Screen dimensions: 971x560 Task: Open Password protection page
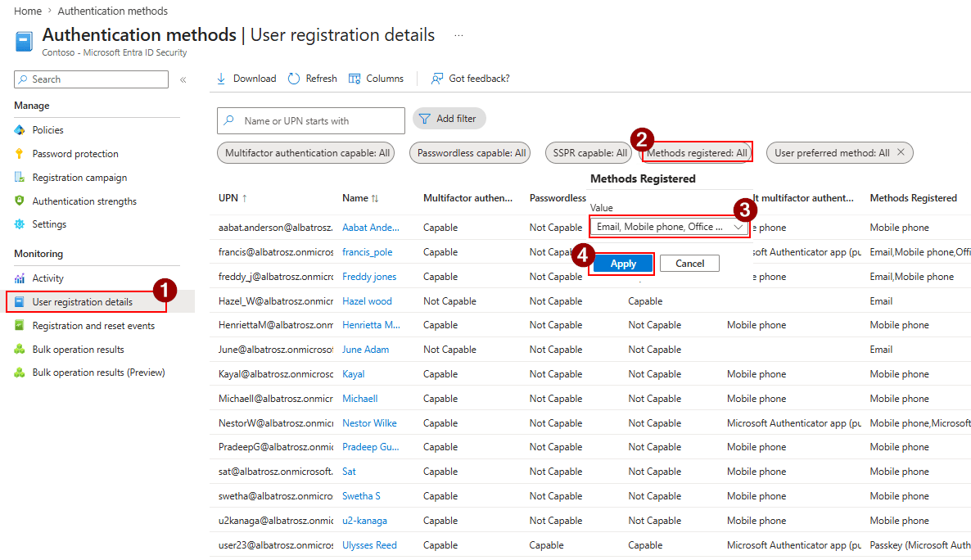(75, 154)
